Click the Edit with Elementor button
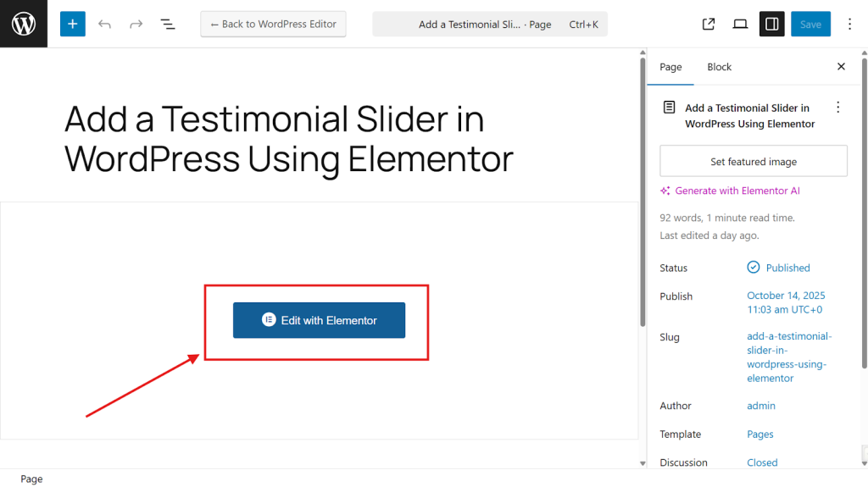 click(319, 320)
